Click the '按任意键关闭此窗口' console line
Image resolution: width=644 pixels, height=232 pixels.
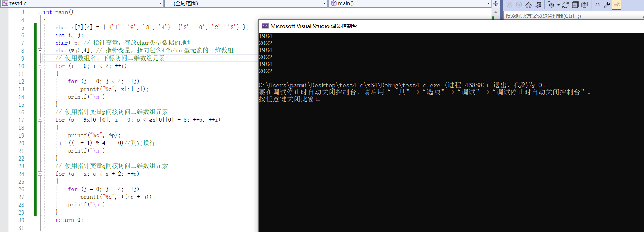pyautogui.click(x=298, y=99)
